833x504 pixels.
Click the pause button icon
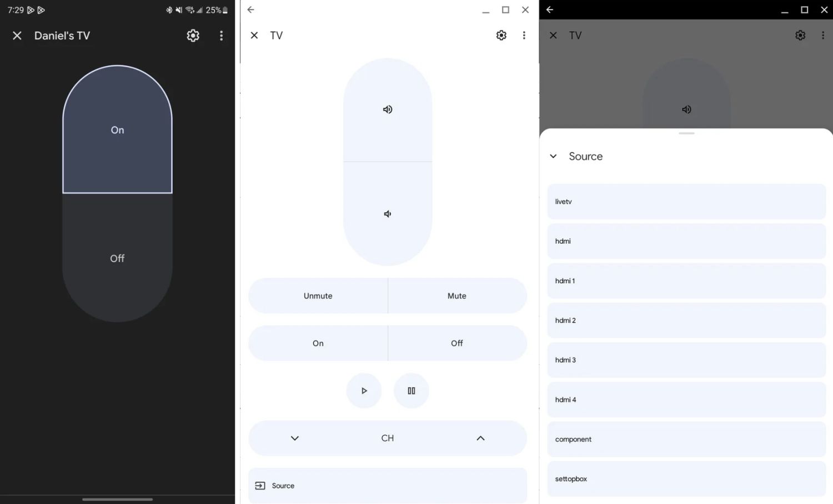411,391
